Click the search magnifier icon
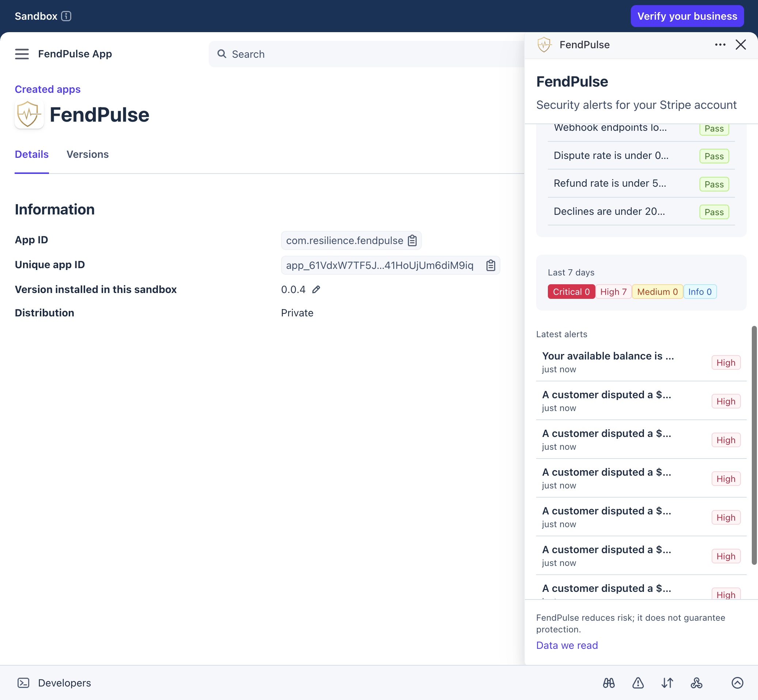The width and height of the screenshot is (758, 700). point(222,54)
